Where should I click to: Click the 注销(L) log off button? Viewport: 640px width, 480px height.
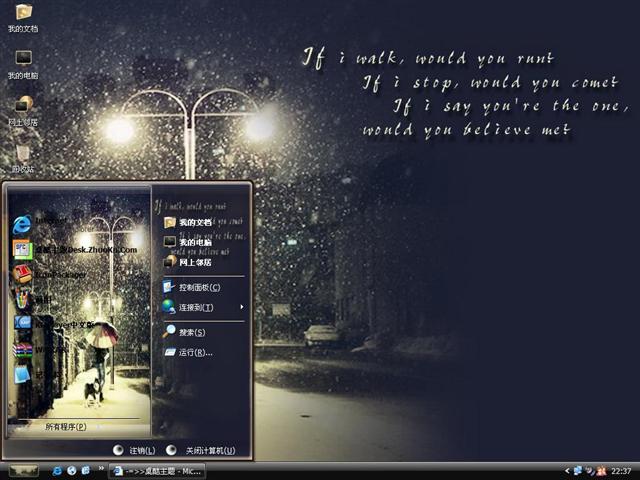click(x=134, y=450)
